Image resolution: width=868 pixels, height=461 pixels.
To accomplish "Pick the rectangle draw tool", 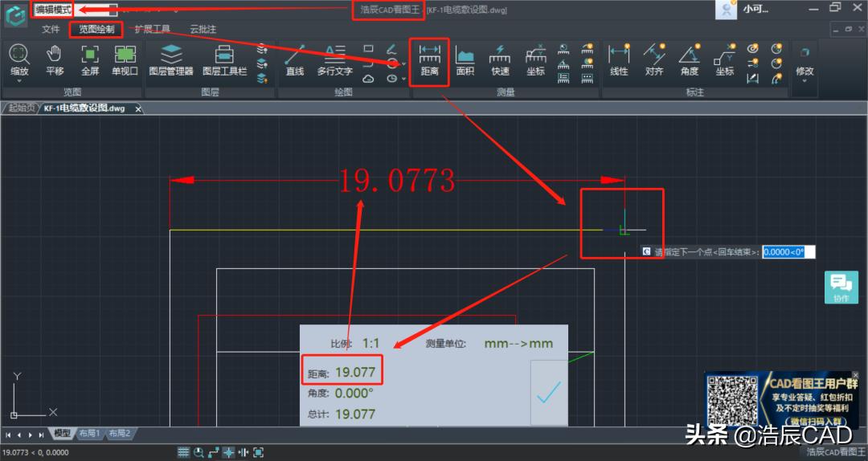I will (368, 49).
